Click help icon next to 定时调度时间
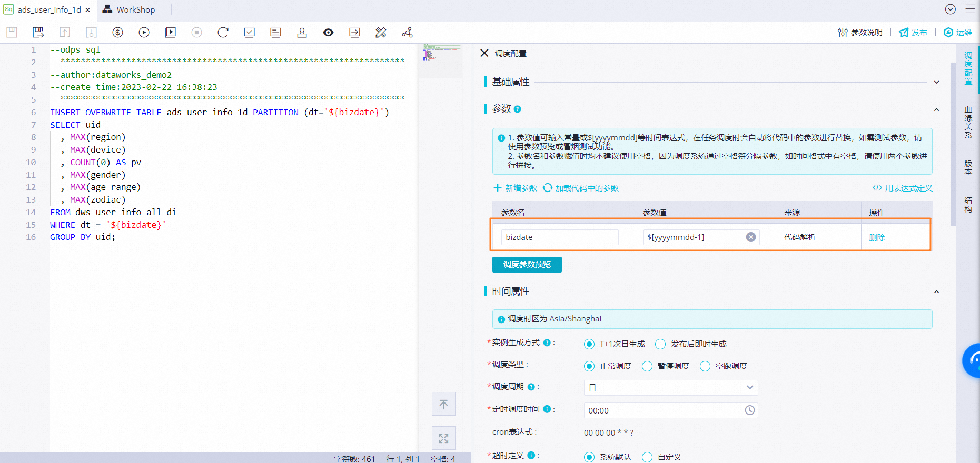Viewport: 980px width, 463px height. click(x=547, y=409)
